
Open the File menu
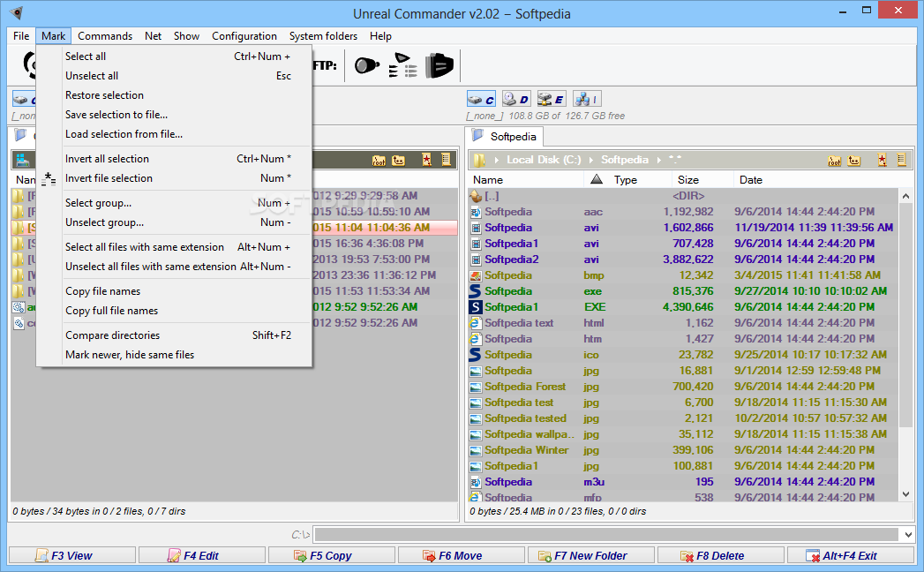pos(21,36)
